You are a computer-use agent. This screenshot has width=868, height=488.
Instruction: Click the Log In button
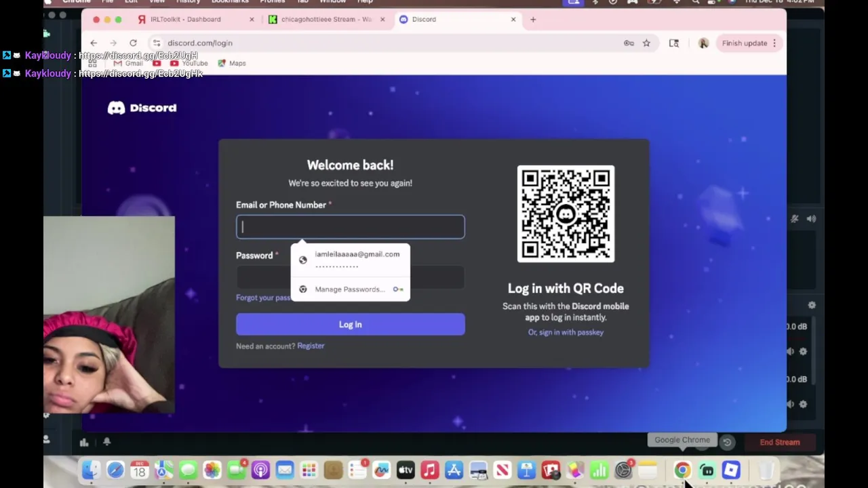click(x=351, y=324)
